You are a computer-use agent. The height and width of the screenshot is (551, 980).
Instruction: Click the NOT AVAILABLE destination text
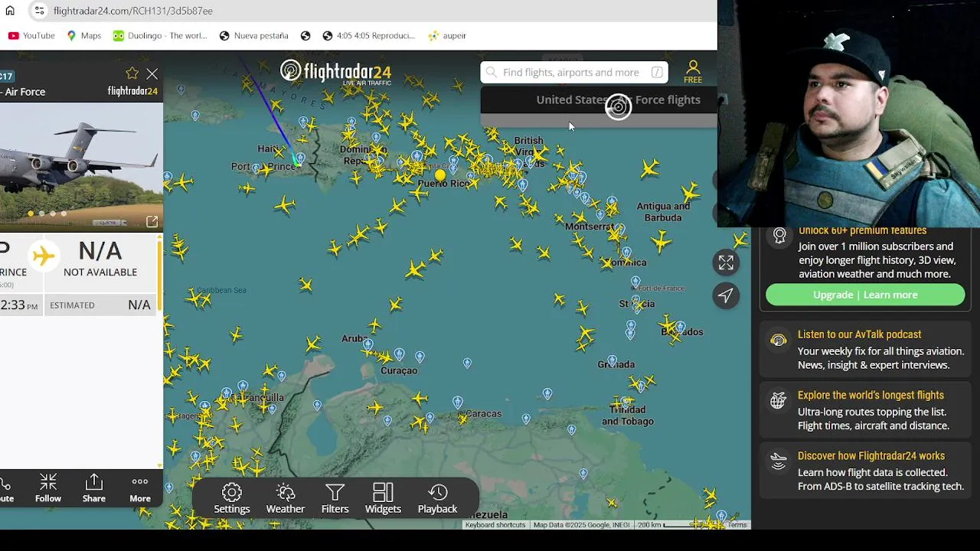[x=100, y=272]
